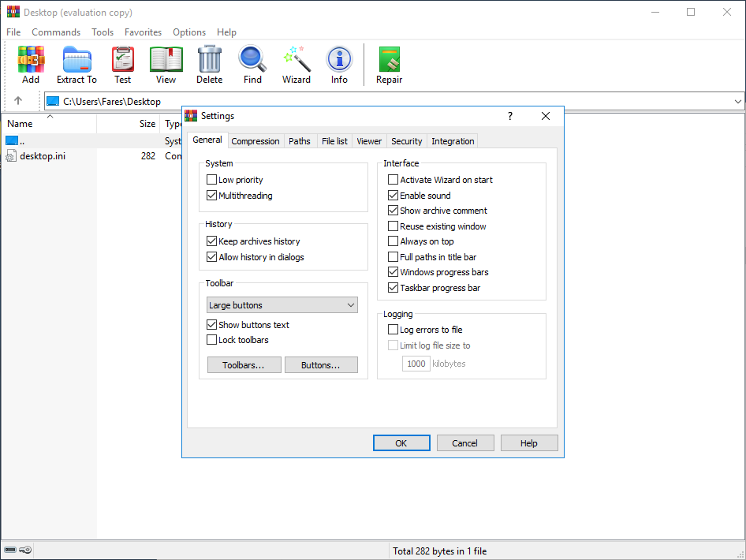746x560 pixels.
Task: Click the question mark help icon in Settings
Action: (x=510, y=116)
